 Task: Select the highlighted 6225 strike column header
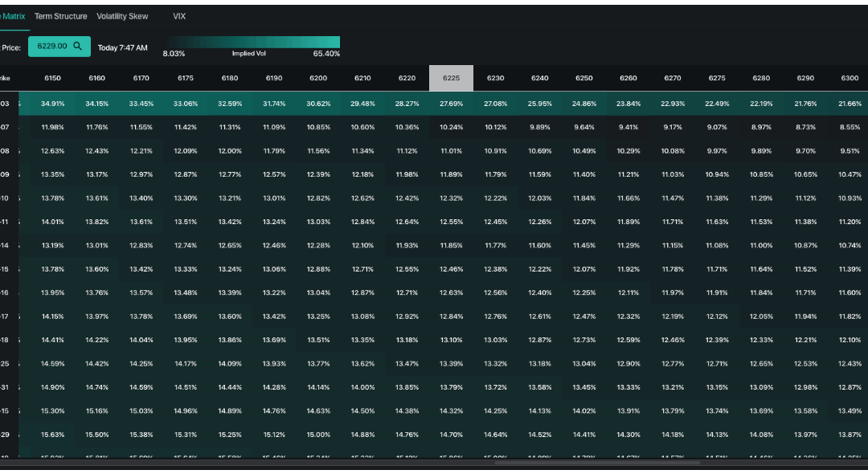click(451, 78)
